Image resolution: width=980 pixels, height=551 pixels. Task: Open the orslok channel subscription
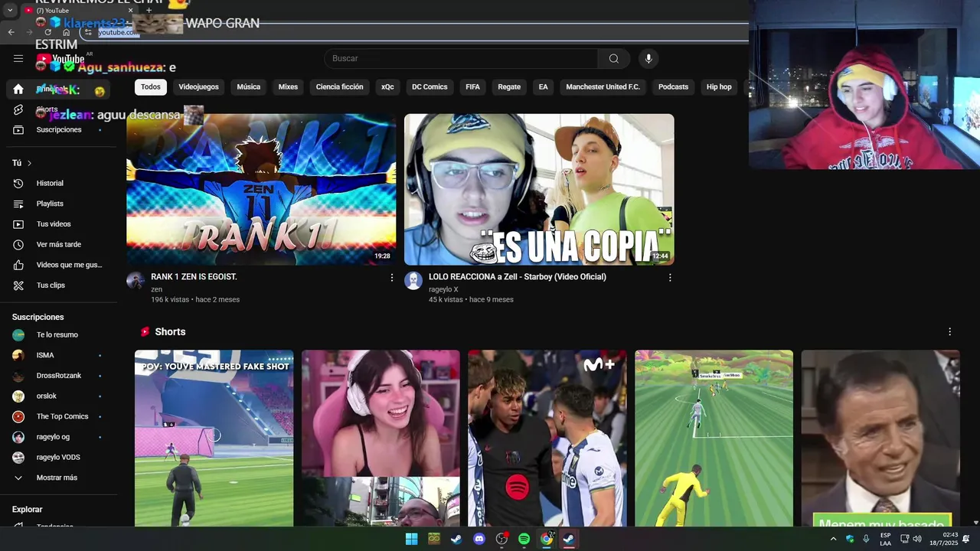[58, 396]
